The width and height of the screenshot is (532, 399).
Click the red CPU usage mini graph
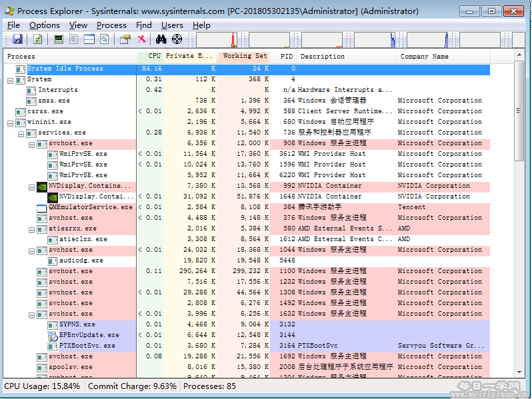pos(217,40)
